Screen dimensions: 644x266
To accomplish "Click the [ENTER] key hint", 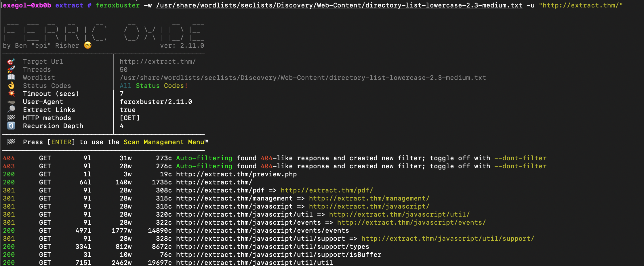I will (x=61, y=142).
